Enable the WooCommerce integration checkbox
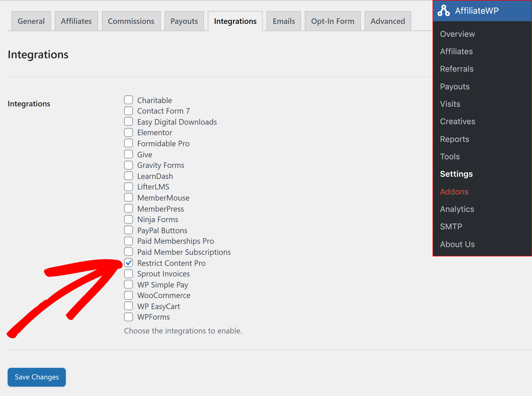Viewport: 532px width, 396px height. coord(129,295)
